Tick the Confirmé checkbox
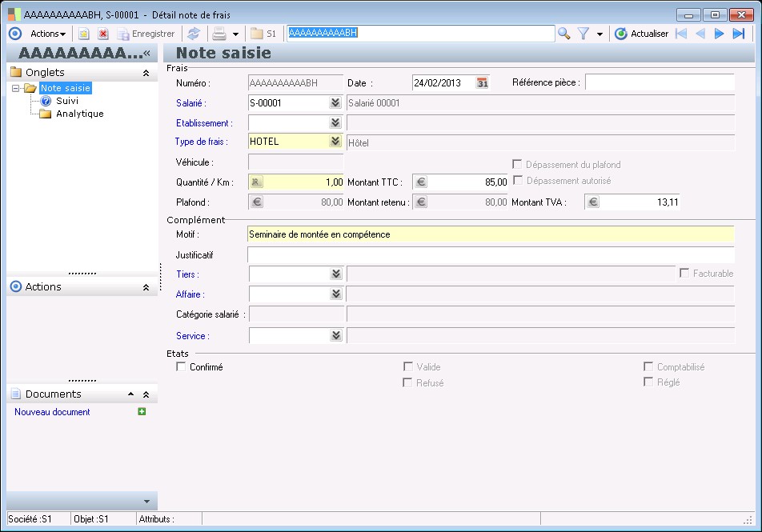Viewport: 762px width, 532px height. pyautogui.click(x=181, y=367)
